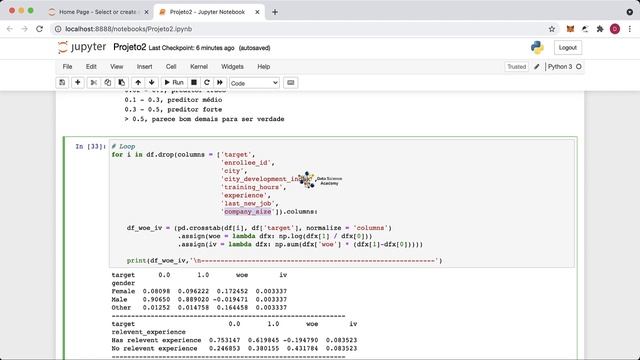Click the print(df_woe_iv line in code
This screenshot has height=360, width=640.
click(284, 260)
